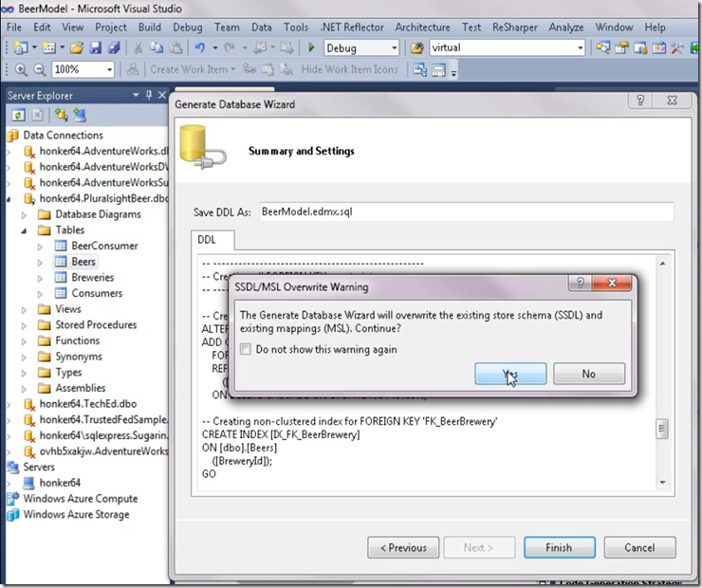
Task: Click the Cut scissors icon
Action: coord(139,47)
